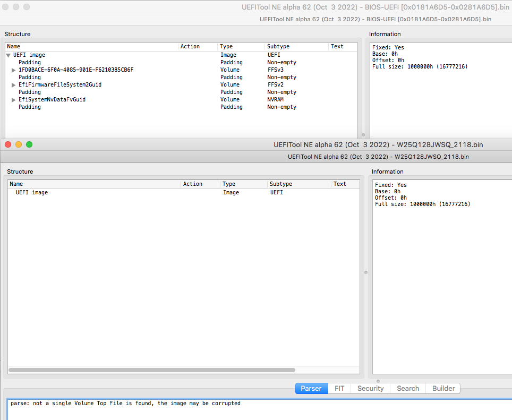This screenshot has width=512, height=420.
Task: Click the BIOS-UEFI window title bar
Action: pyautogui.click(x=256, y=7)
